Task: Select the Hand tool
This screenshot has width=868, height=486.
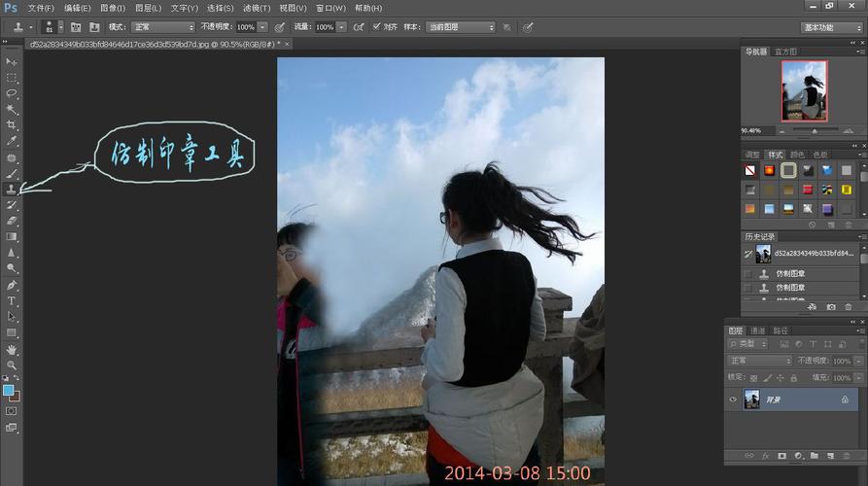Action: [x=11, y=350]
